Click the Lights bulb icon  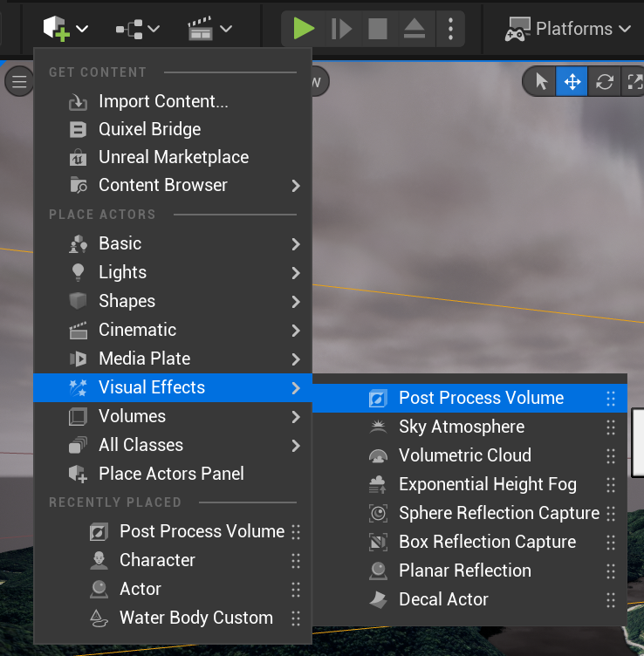pyautogui.click(x=78, y=272)
